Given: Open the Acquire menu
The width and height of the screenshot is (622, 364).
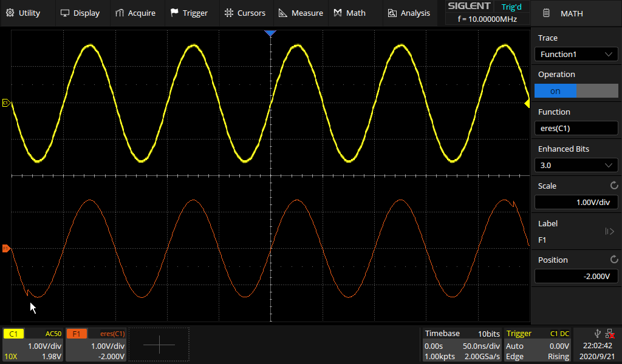Looking at the screenshot, I should (135, 13).
